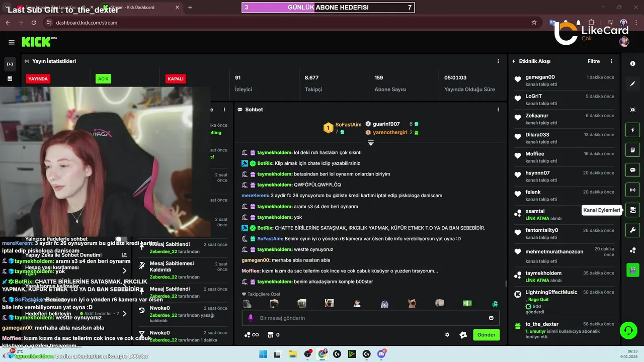The height and width of the screenshot is (362, 644).
Task: Open Discord from the taskbar
Action: 382,354
